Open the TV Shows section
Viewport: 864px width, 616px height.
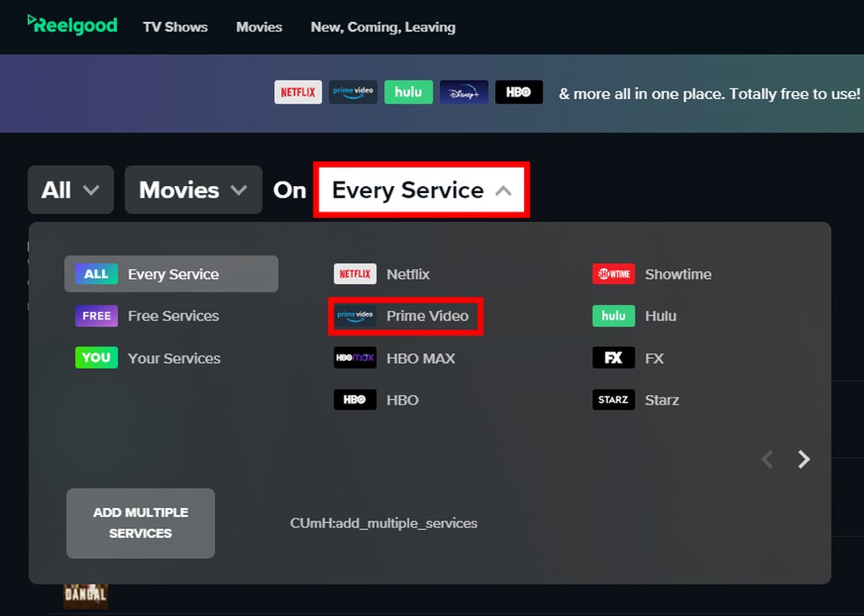[x=175, y=27]
